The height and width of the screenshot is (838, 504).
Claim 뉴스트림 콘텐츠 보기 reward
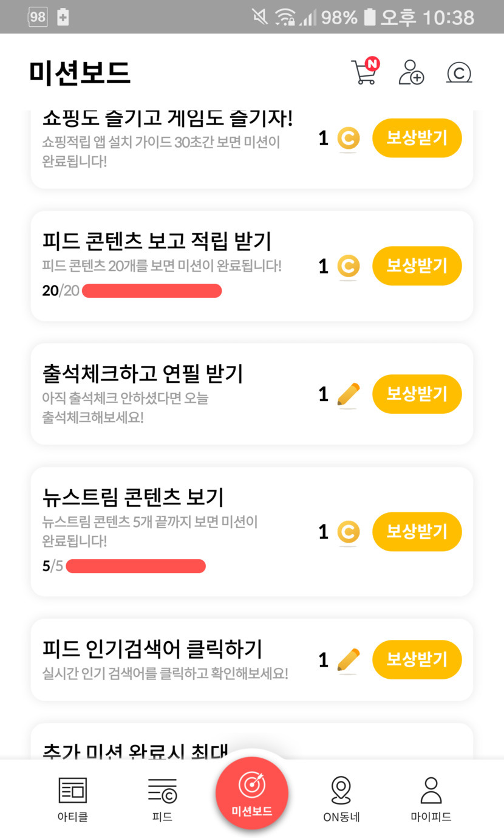pos(417,532)
